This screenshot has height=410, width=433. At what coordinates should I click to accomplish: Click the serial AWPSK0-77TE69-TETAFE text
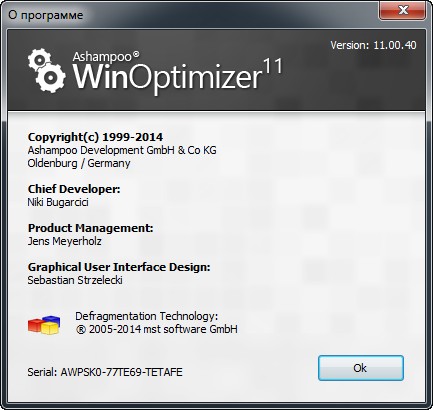click(x=121, y=372)
